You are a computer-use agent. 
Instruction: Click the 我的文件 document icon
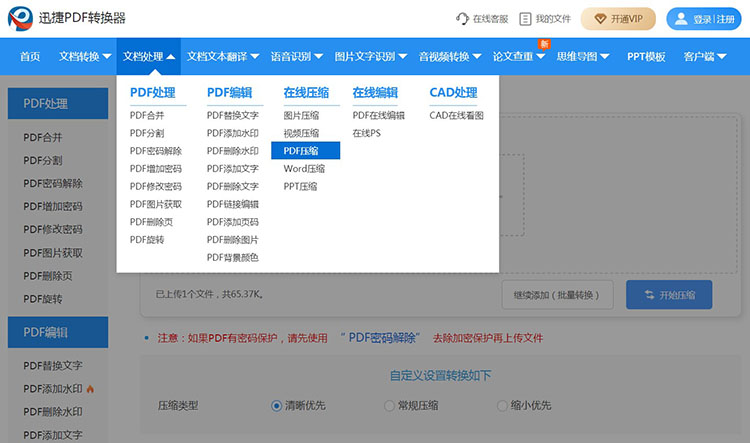click(x=525, y=19)
